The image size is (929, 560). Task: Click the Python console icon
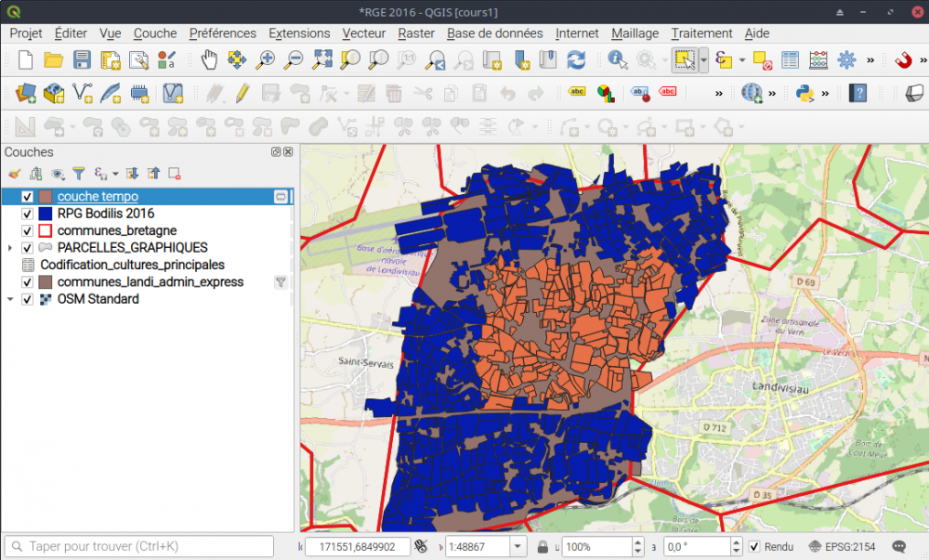coord(805,93)
